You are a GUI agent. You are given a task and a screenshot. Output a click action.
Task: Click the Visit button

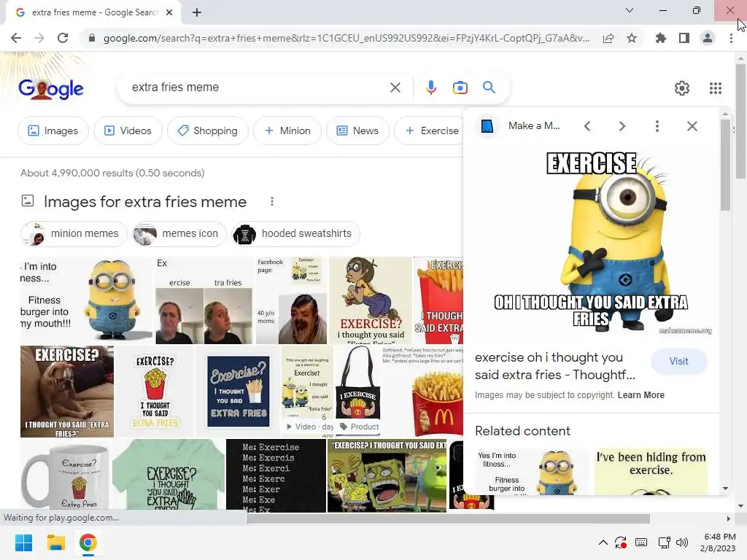click(x=678, y=362)
